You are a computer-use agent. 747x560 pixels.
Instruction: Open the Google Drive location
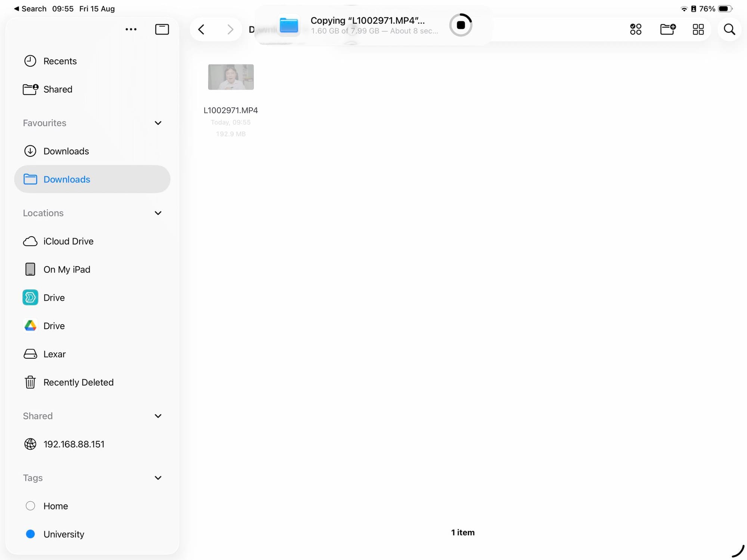[x=92, y=326]
